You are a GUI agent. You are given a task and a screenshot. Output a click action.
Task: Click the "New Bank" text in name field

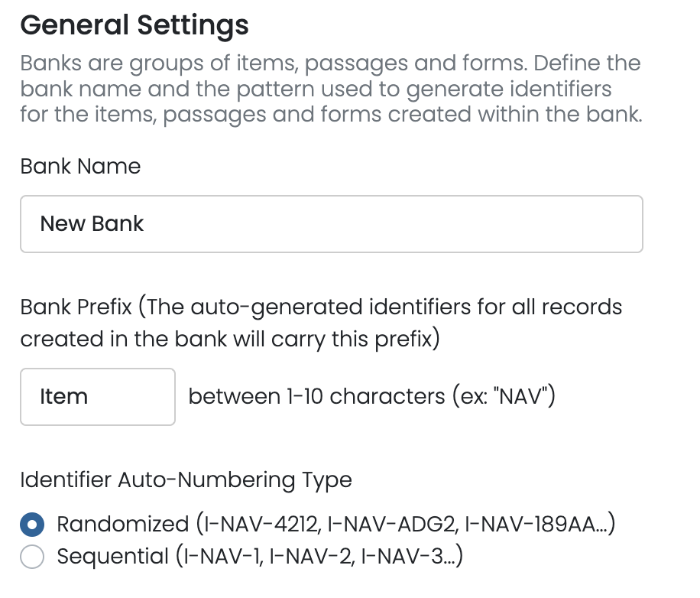[x=92, y=224]
